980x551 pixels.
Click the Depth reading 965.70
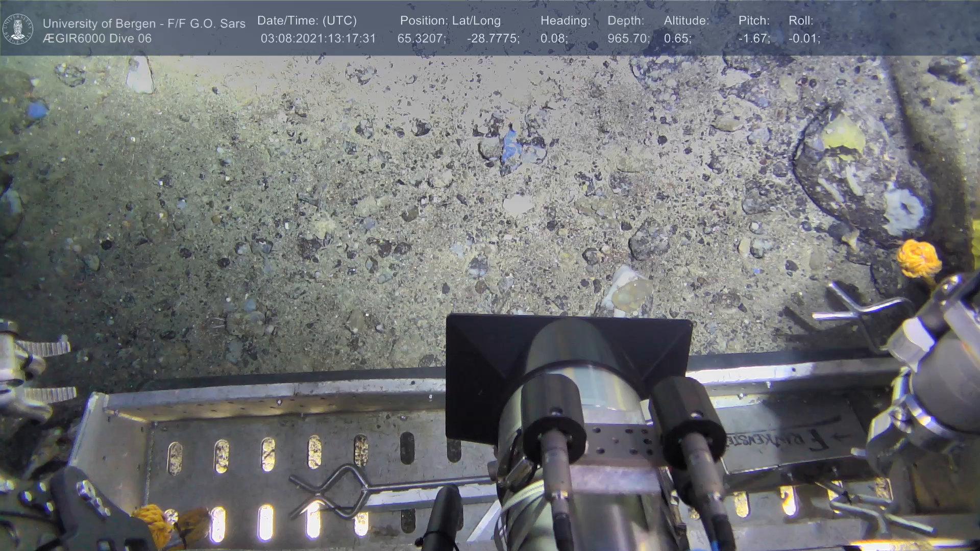(628, 39)
